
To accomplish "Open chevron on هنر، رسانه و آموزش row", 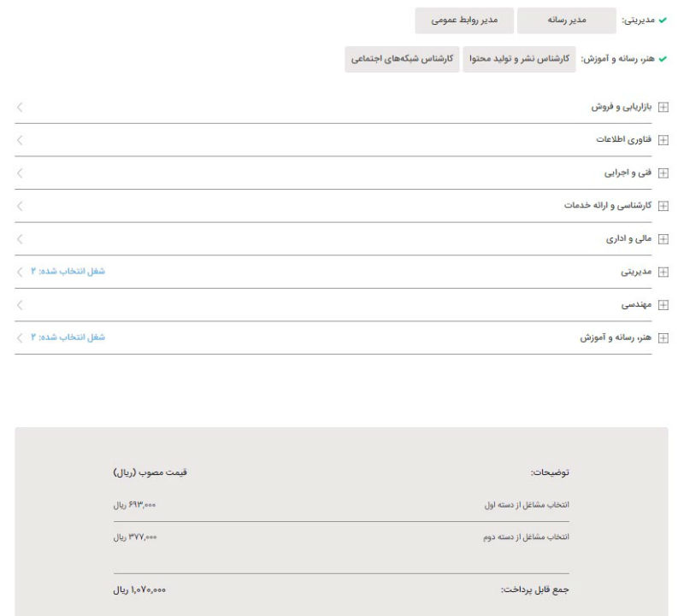I will pos(20,337).
